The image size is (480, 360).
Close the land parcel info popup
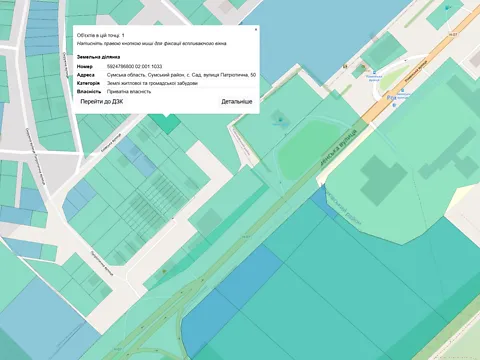pos(256,30)
